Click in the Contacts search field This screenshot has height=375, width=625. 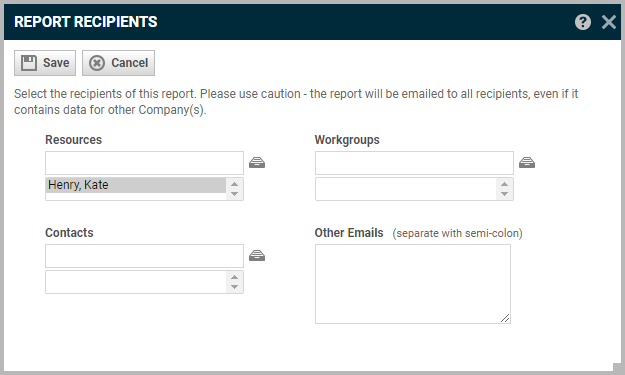[x=144, y=256]
